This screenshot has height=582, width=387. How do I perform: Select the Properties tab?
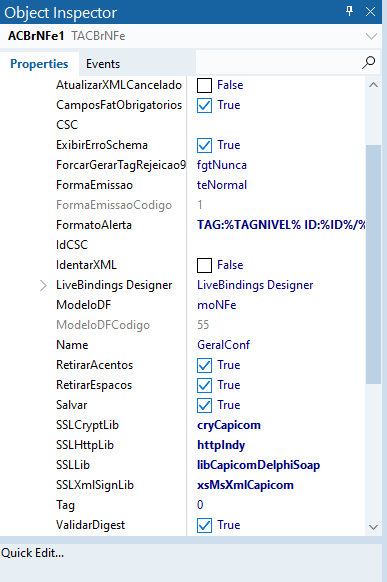point(39,64)
